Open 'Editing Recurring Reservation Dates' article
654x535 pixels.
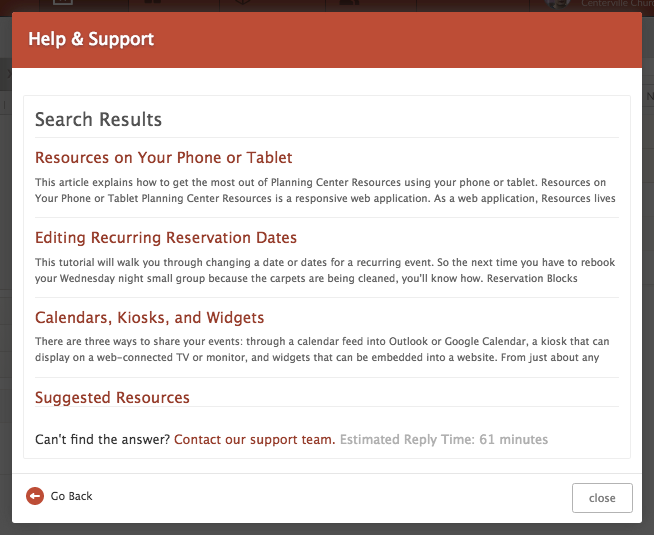(x=166, y=238)
